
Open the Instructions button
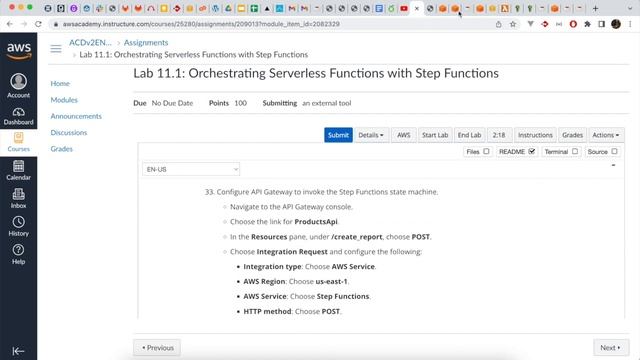click(x=535, y=135)
